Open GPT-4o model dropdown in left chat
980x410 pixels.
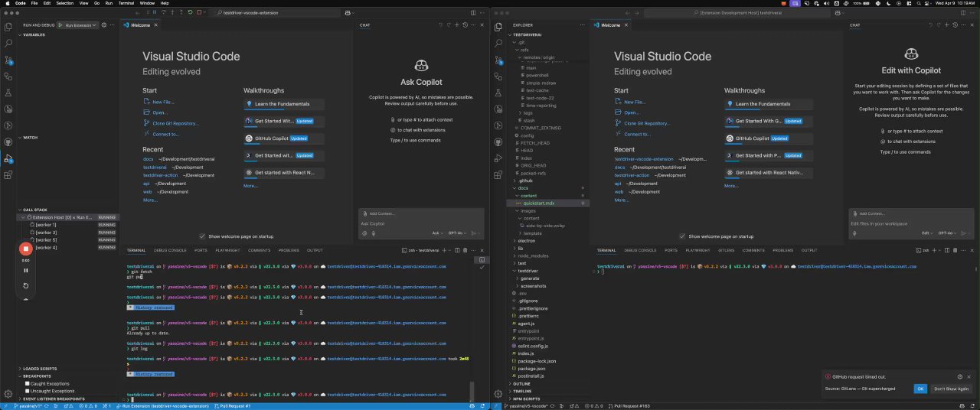(x=457, y=233)
